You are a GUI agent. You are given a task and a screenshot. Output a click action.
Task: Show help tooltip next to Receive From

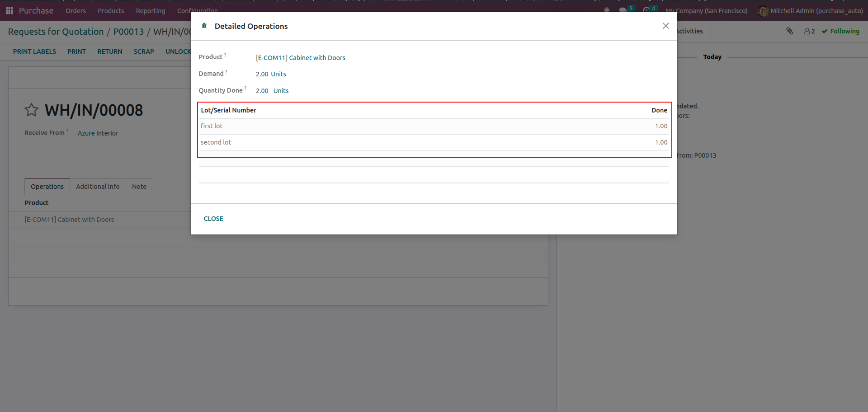pyautogui.click(x=67, y=131)
